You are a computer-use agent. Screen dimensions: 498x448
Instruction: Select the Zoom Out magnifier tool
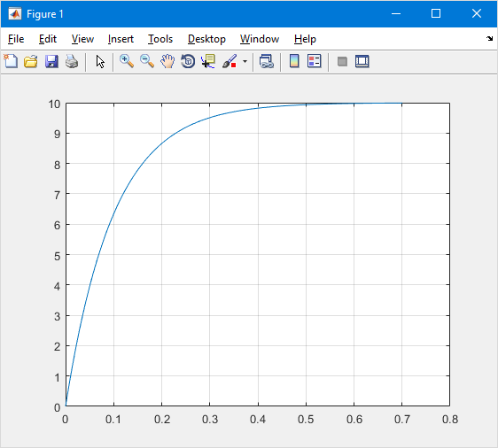[x=147, y=61]
